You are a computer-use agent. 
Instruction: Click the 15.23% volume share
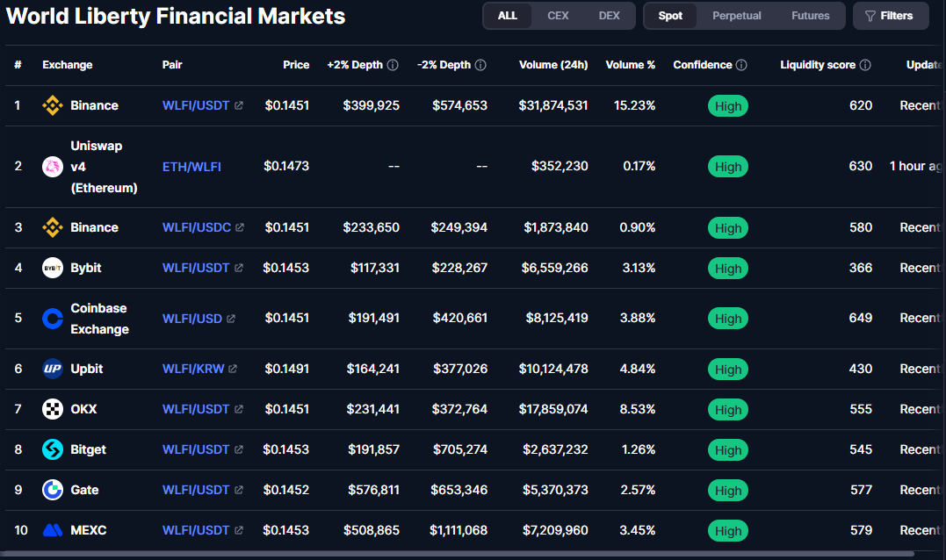pos(634,105)
